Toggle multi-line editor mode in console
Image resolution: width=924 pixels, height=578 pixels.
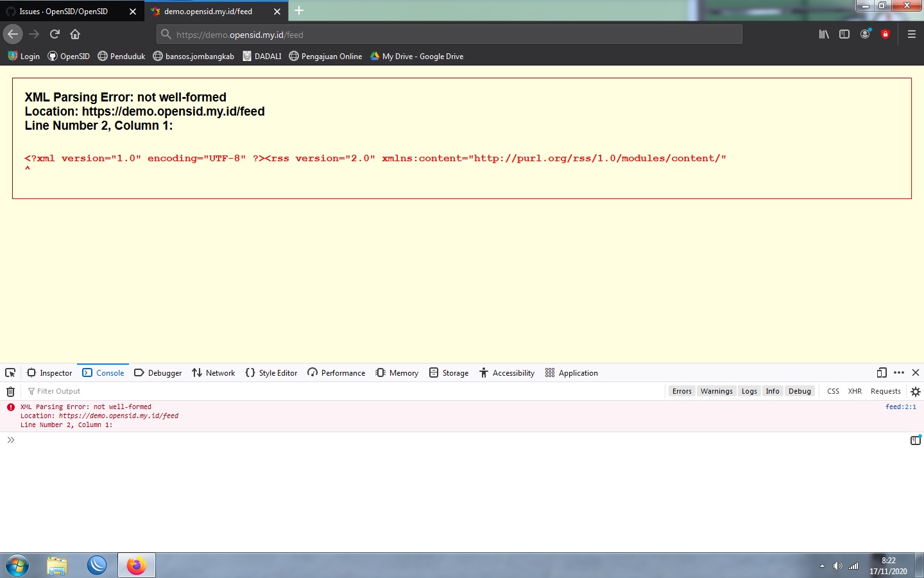point(916,440)
